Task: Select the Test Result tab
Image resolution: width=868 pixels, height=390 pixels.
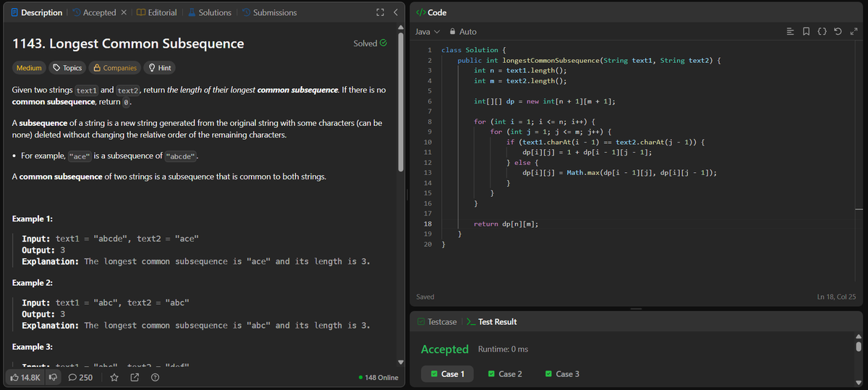Action: click(x=492, y=321)
